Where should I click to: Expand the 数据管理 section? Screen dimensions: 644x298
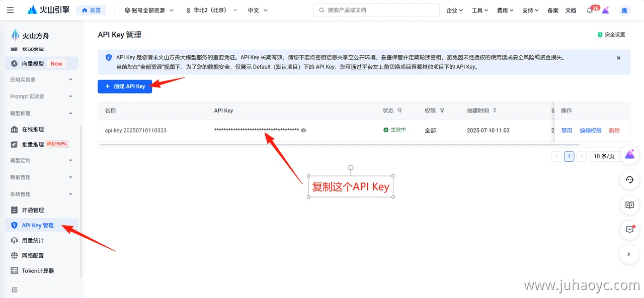point(42,177)
